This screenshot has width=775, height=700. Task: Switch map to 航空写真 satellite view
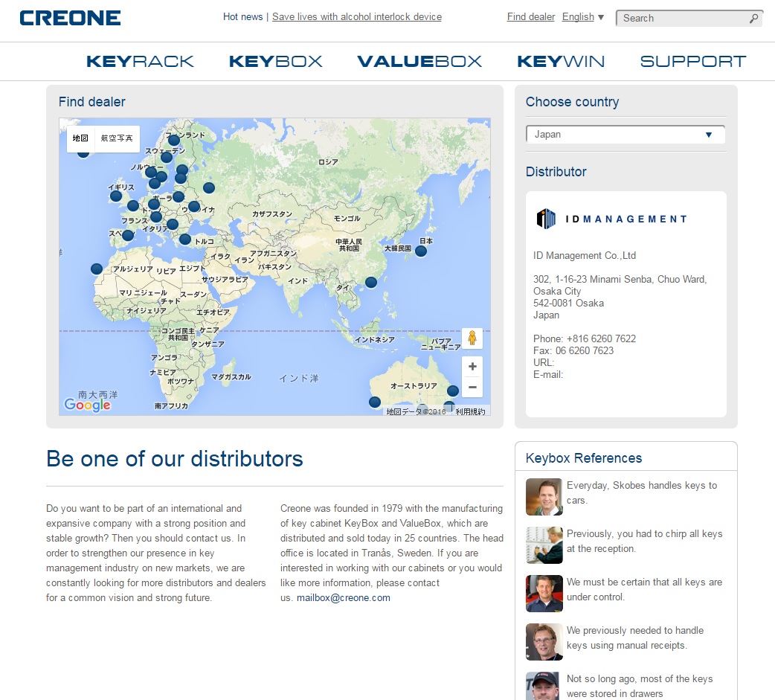tap(117, 138)
